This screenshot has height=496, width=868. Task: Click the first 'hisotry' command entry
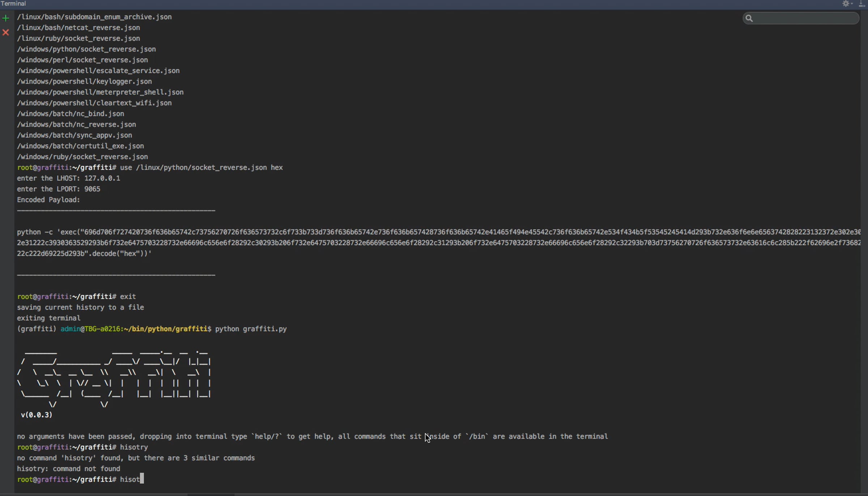pos(134,448)
